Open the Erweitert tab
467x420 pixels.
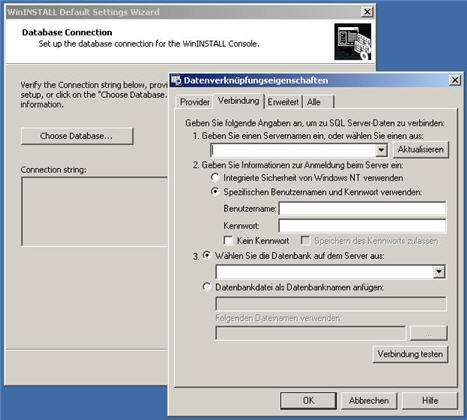(x=283, y=102)
